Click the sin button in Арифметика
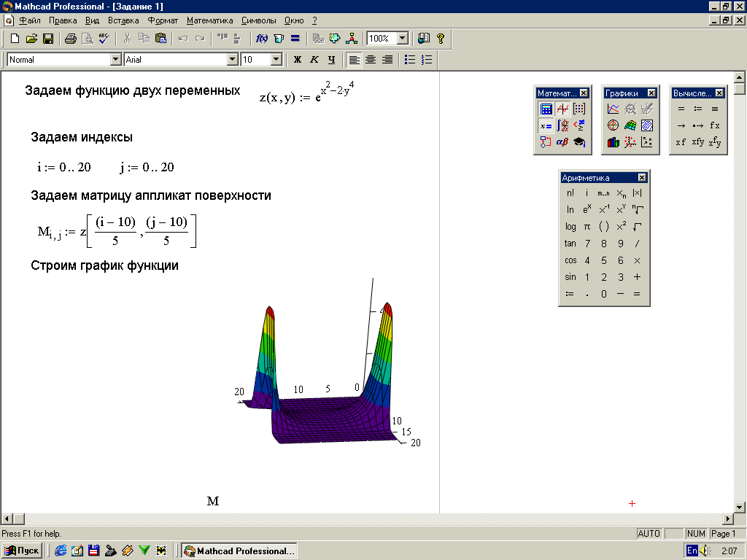This screenshot has height=560, width=747. (570, 277)
